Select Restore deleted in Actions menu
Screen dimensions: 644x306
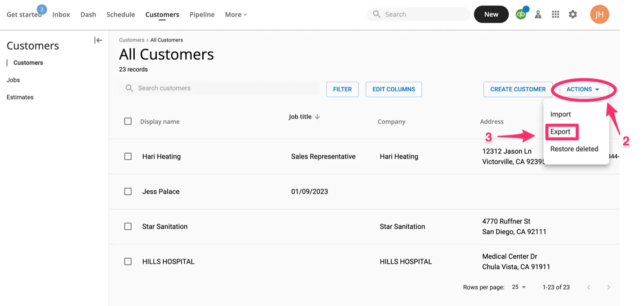pyautogui.click(x=574, y=149)
